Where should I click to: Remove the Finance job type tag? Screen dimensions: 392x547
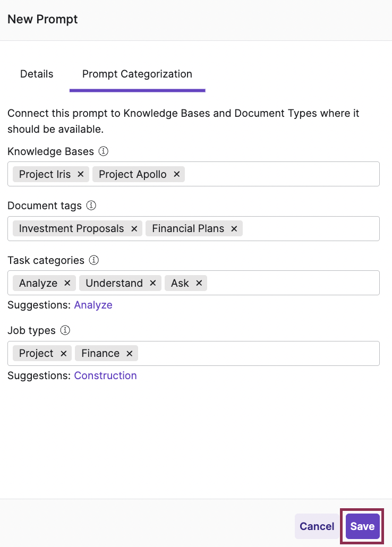[129, 353]
